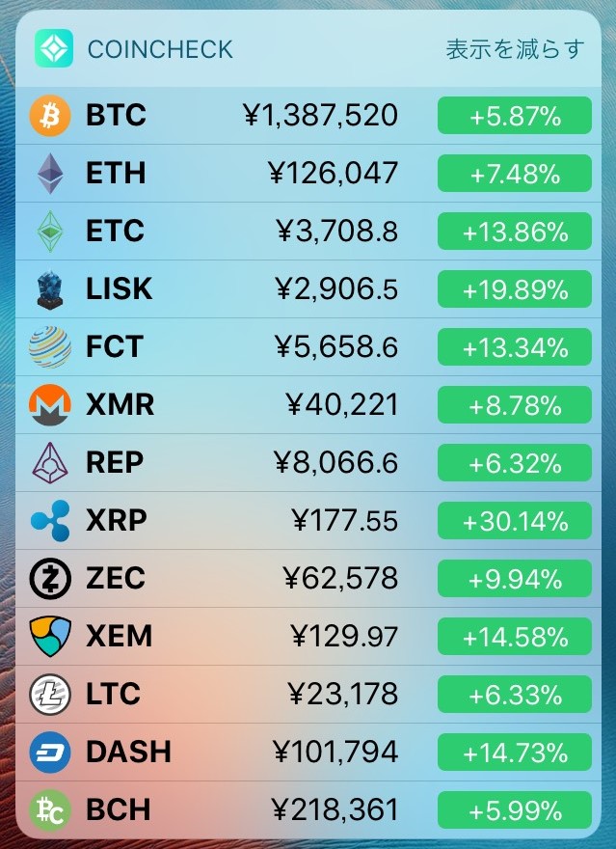Tap the Monero XMR icon

pyautogui.click(x=50, y=405)
